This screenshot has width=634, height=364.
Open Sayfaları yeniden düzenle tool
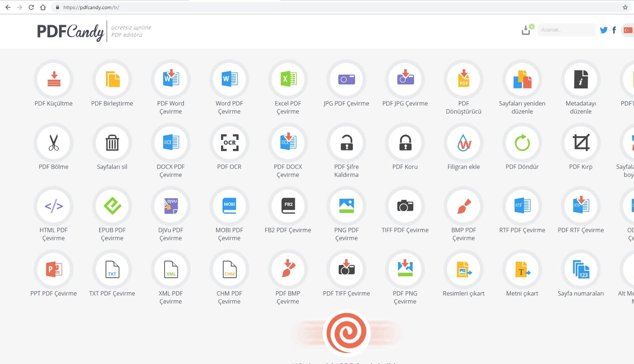[522, 79]
